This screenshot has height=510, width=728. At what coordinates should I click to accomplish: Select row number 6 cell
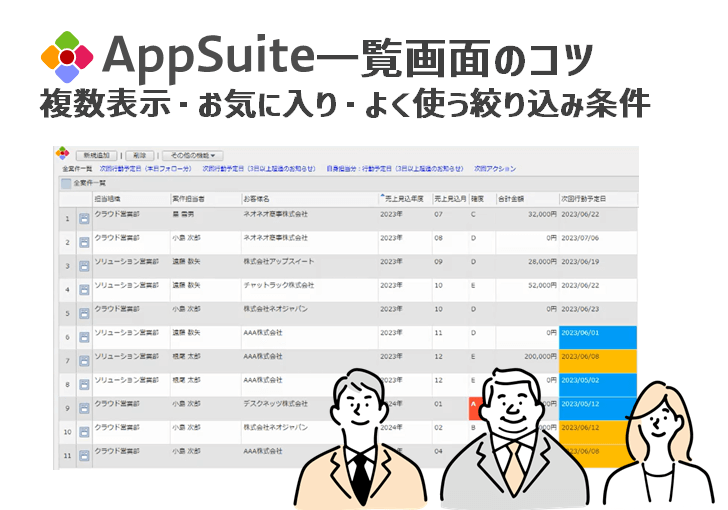click(x=68, y=337)
